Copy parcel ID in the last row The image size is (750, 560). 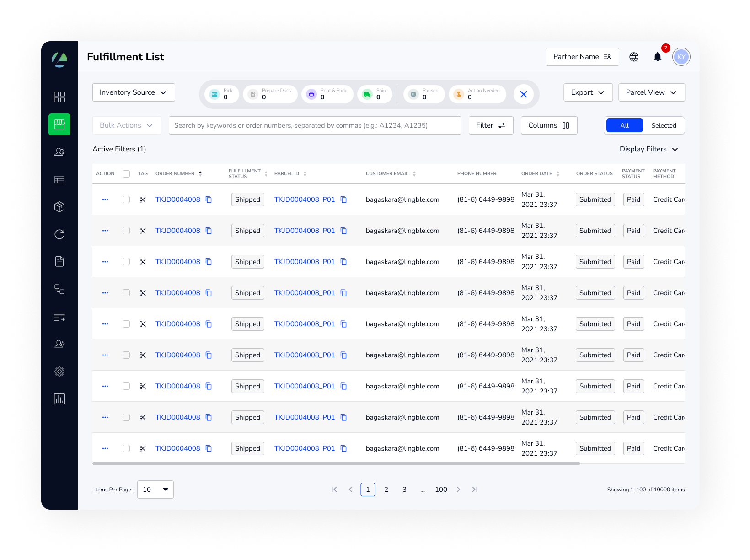click(x=343, y=448)
